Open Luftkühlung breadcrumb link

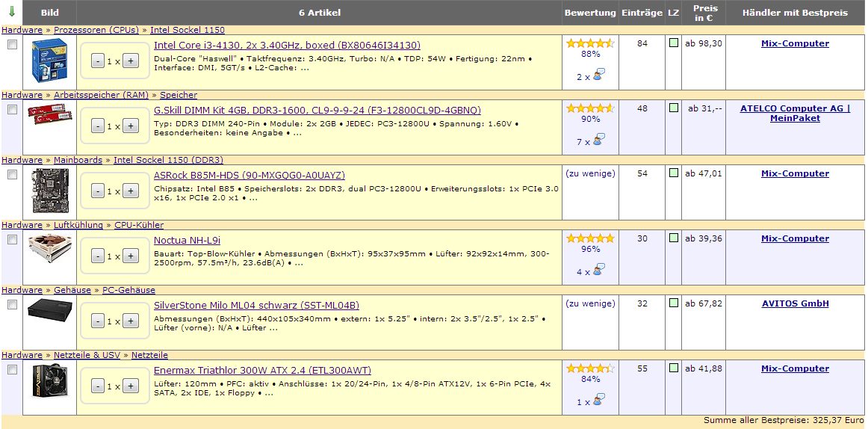pyautogui.click(x=78, y=225)
